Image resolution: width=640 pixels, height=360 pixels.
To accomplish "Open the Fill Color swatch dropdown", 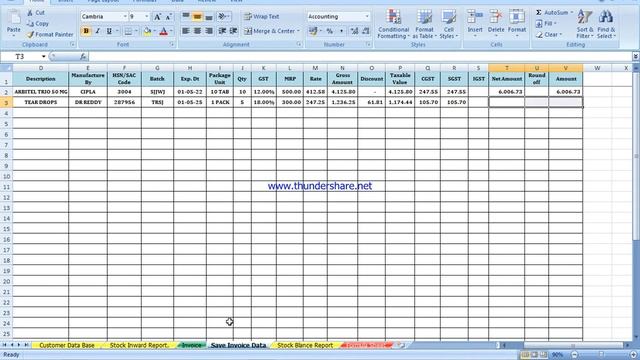I will (x=154, y=31).
